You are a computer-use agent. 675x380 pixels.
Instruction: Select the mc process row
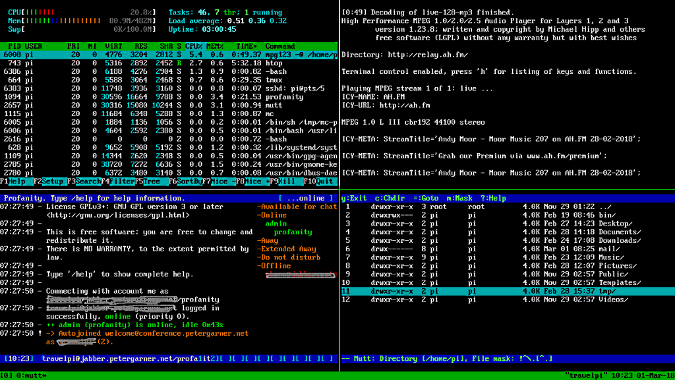tap(169, 114)
